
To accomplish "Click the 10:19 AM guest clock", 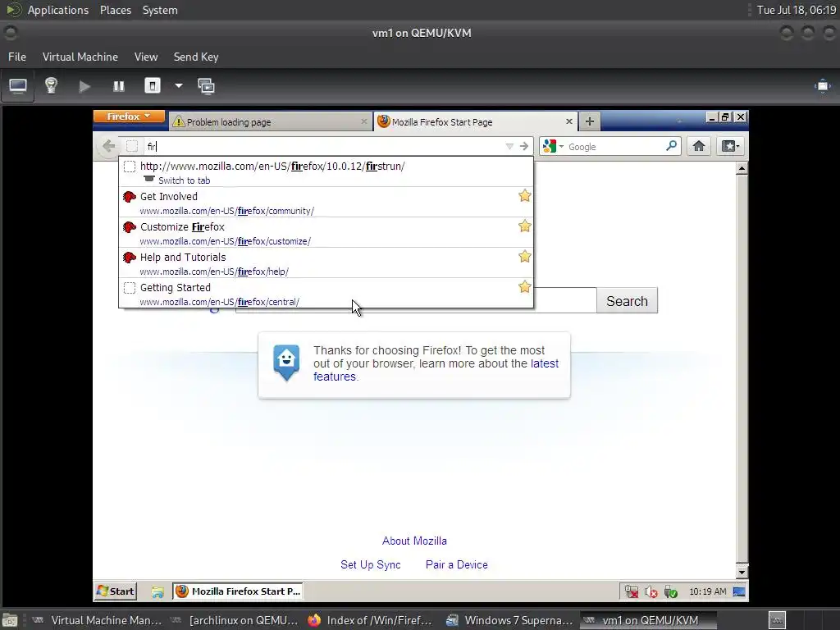I will pos(708,591).
